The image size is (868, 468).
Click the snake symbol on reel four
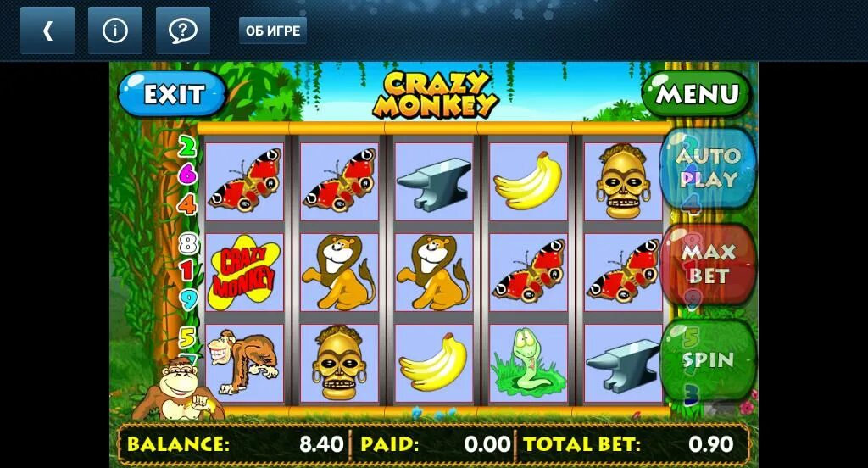pyautogui.click(x=528, y=364)
